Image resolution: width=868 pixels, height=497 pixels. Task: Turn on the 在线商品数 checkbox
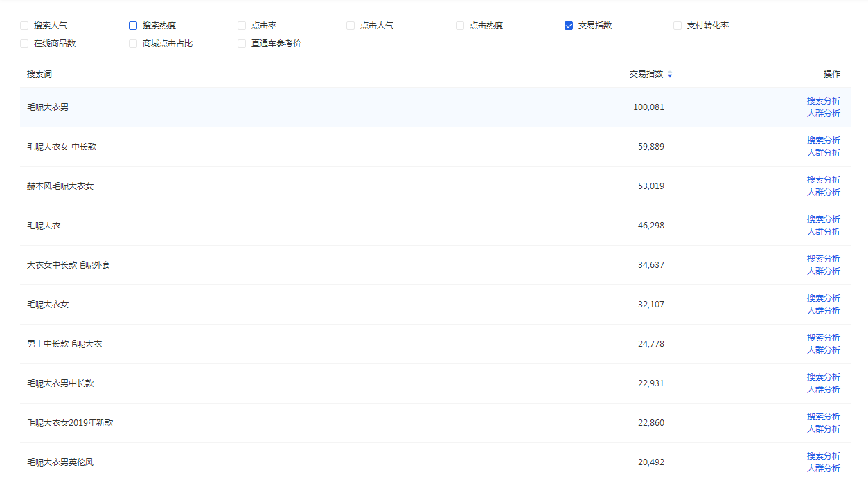pos(24,44)
